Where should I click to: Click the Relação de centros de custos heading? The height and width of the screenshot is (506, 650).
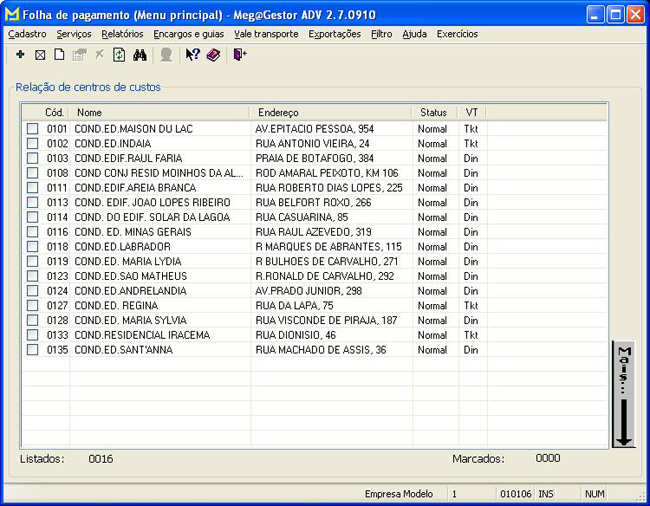coord(88,87)
